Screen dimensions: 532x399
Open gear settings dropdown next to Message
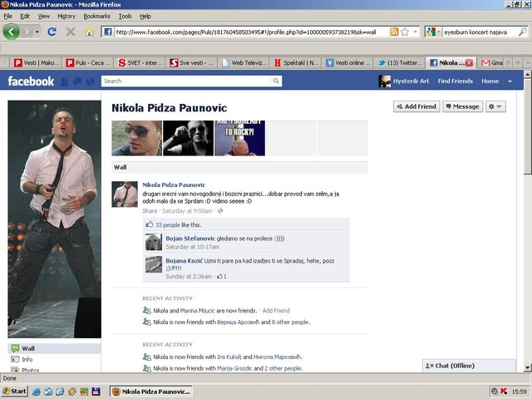tap(495, 106)
